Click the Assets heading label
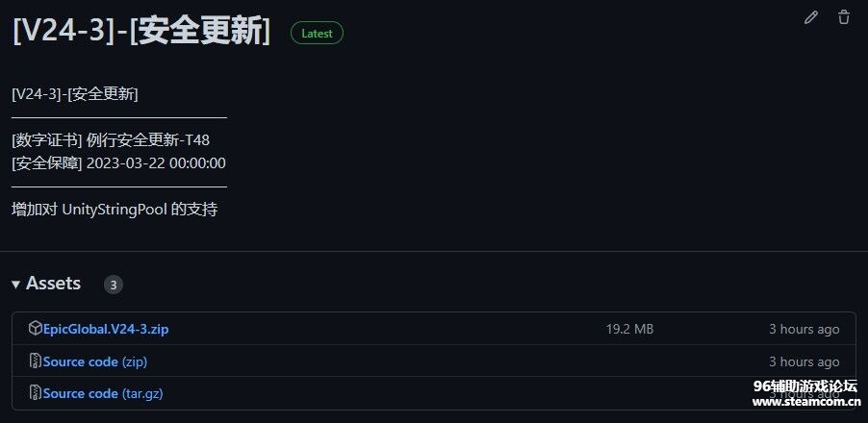 tap(53, 284)
